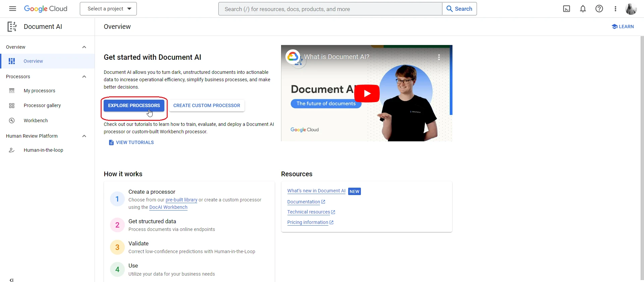Collapse the Processors sidebar section
This screenshot has height=282, width=644.
pos(84,77)
